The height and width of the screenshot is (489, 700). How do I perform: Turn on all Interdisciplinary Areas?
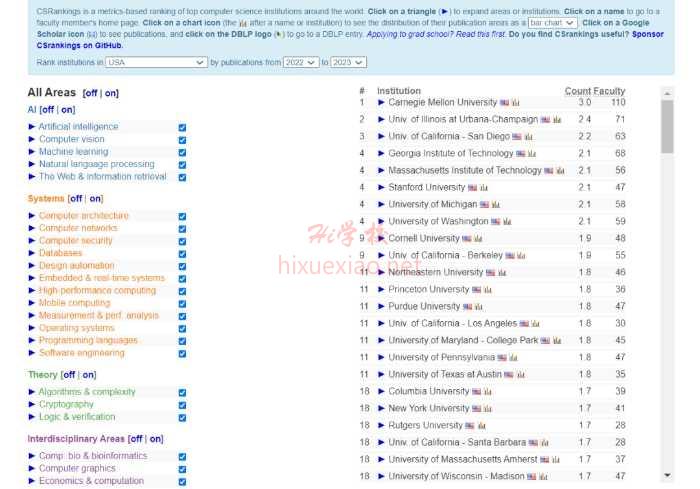[156, 439]
